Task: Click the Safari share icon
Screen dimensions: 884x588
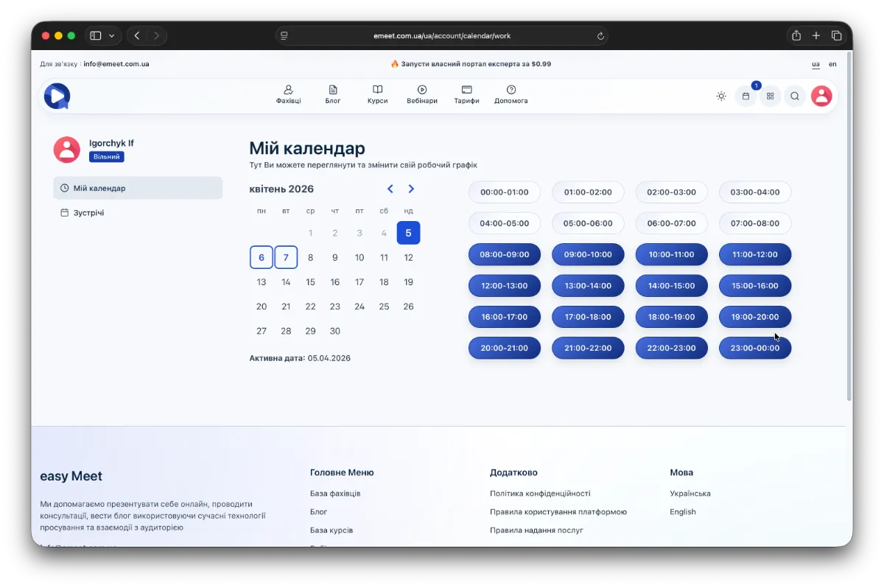Action: point(796,35)
